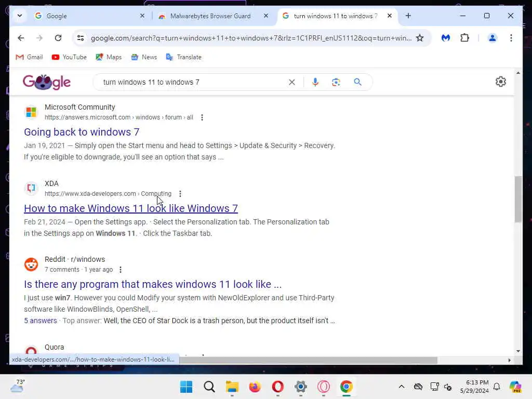Open Opera GX from taskbar
532x399 pixels.
[x=323, y=387]
